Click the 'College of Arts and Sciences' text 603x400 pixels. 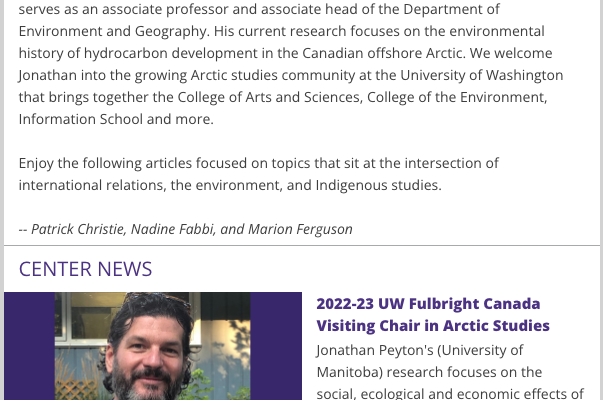[270, 97]
